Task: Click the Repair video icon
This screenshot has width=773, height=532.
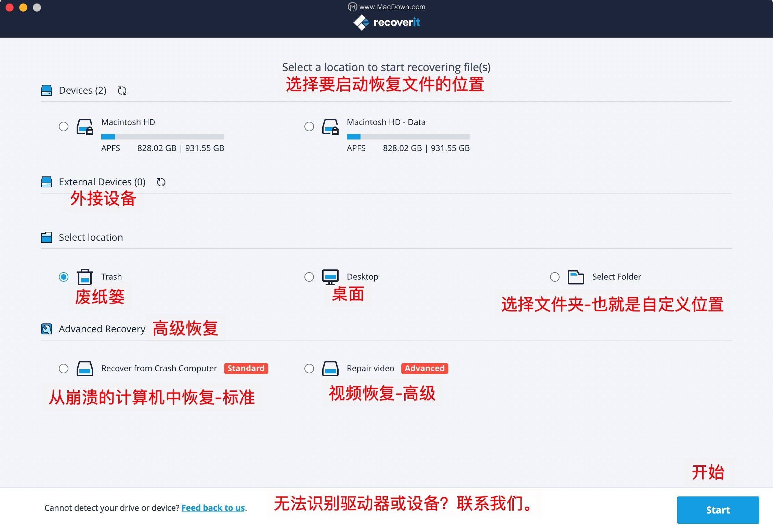Action: coord(330,369)
